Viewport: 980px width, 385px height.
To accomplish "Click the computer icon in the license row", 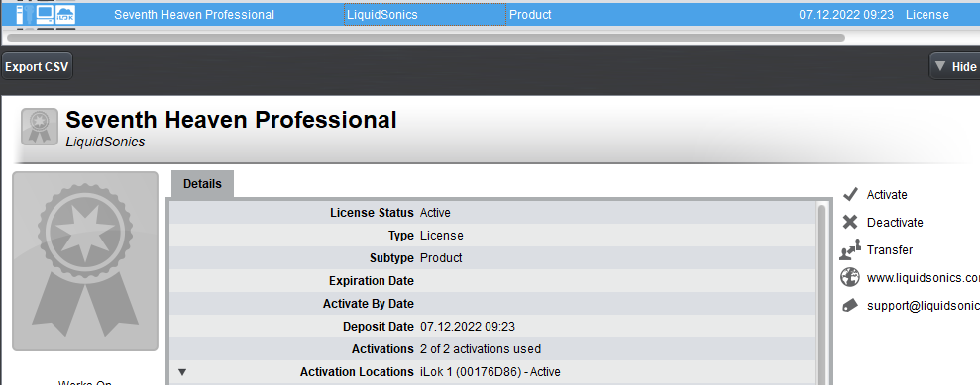I will (44, 15).
